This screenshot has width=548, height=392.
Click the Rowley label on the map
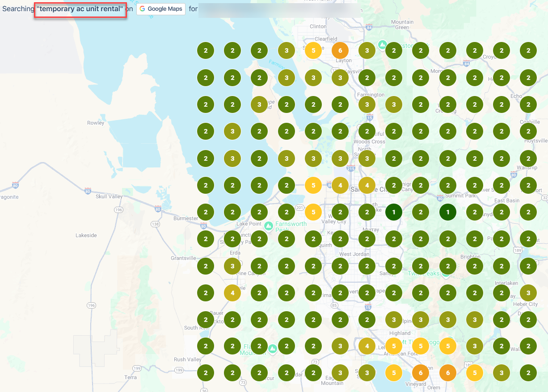pyautogui.click(x=96, y=123)
